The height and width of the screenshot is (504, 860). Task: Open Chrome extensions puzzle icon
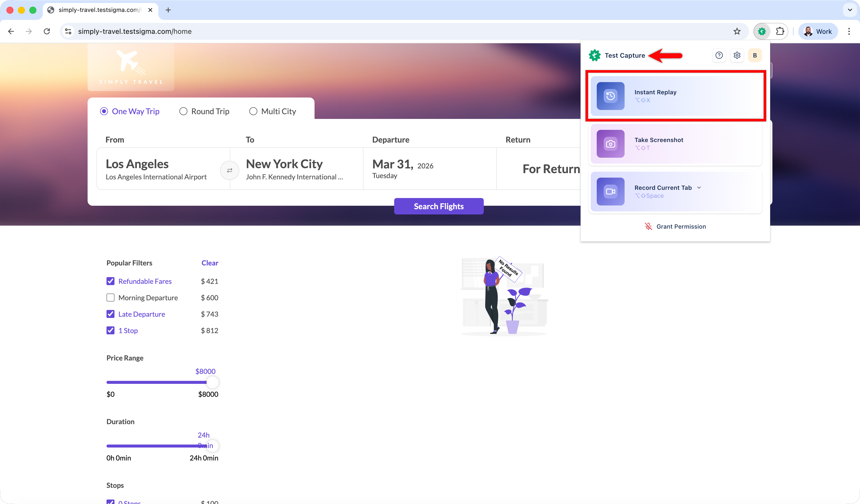780,31
